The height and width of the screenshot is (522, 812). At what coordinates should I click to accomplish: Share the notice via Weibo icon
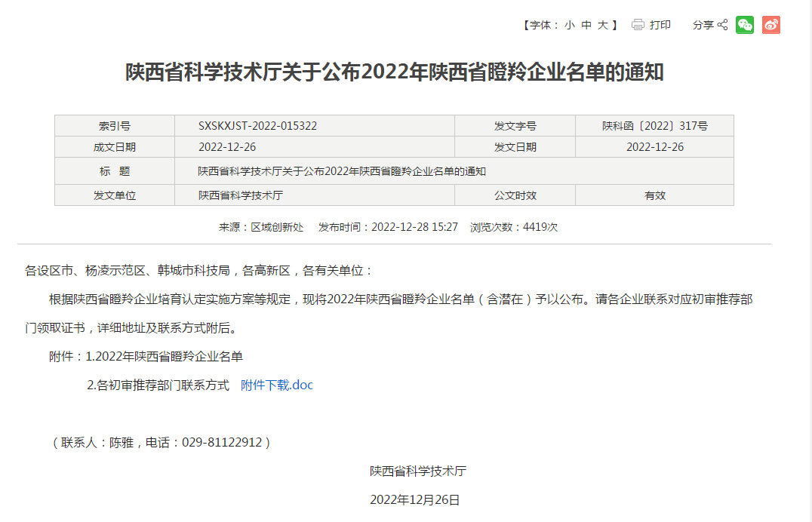click(770, 25)
